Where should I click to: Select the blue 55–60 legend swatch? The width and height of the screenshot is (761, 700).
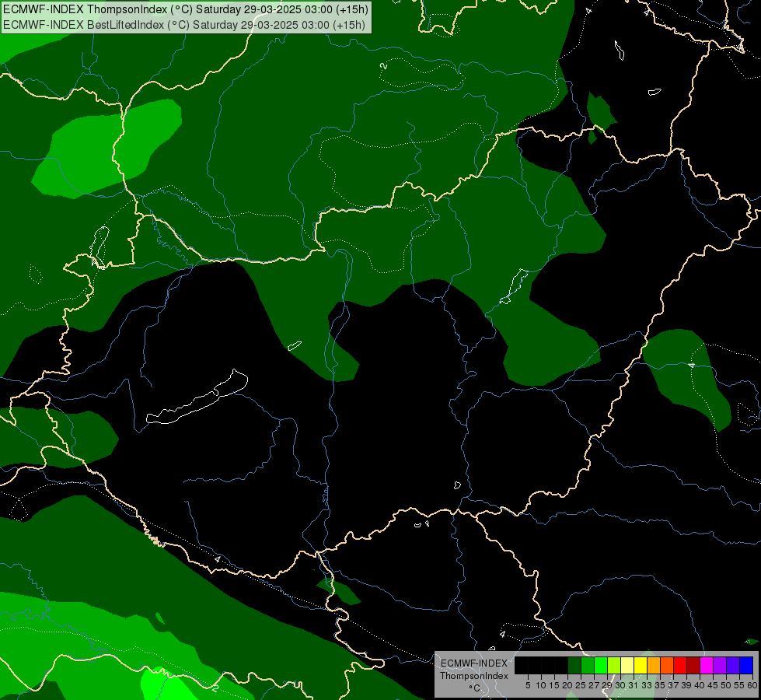(746, 665)
